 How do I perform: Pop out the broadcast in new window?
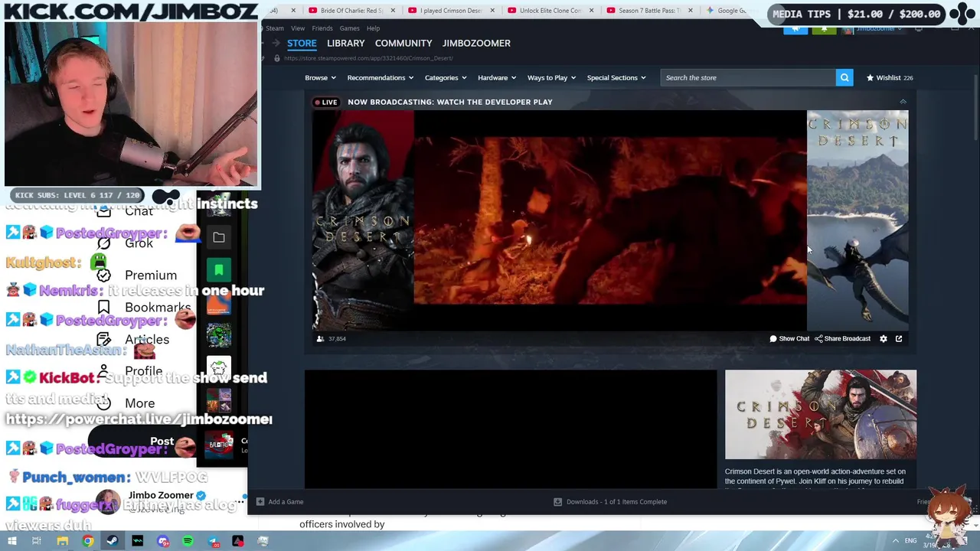pyautogui.click(x=899, y=338)
